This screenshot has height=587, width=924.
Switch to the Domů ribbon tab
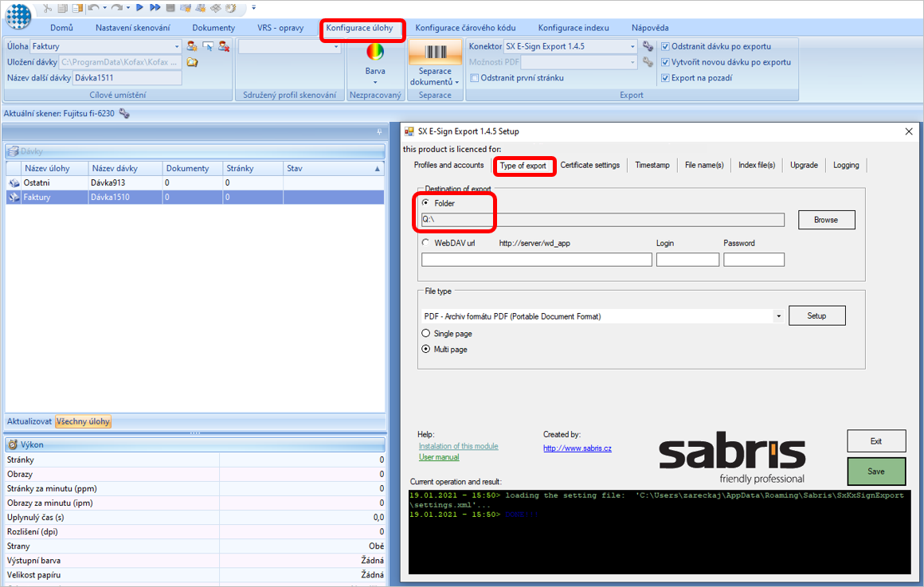pyautogui.click(x=62, y=28)
